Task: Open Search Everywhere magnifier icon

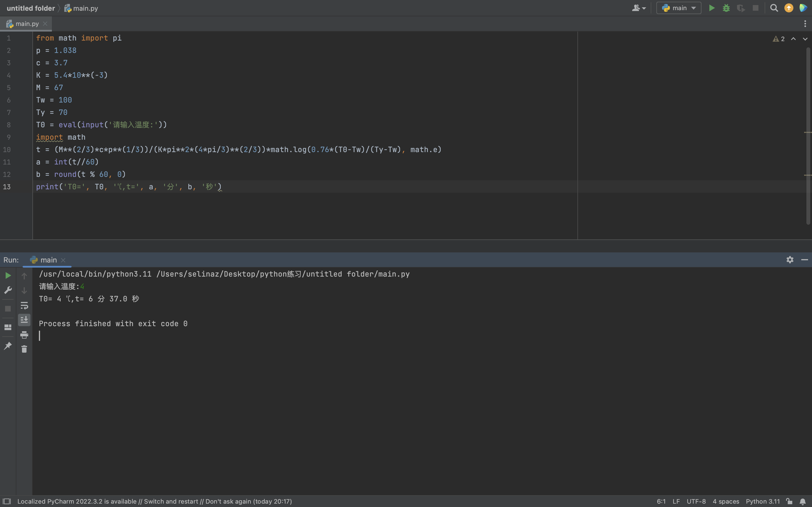Action: [774, 8]
